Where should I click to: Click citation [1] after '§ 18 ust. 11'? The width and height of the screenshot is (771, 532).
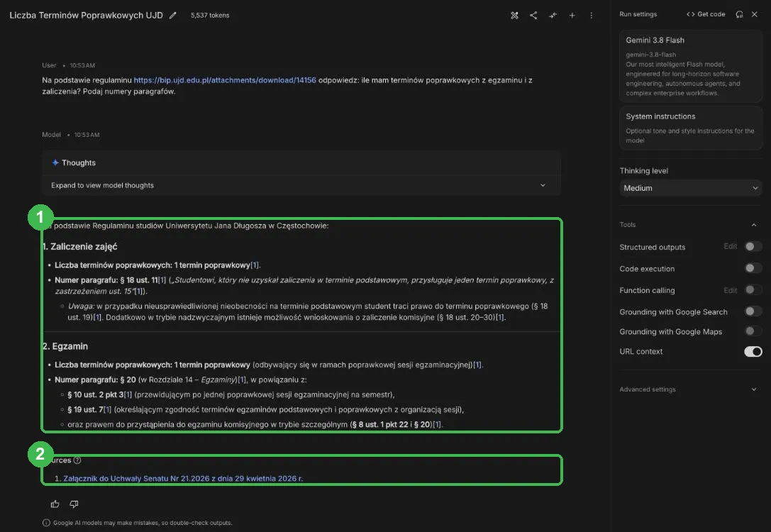[162, 279]
